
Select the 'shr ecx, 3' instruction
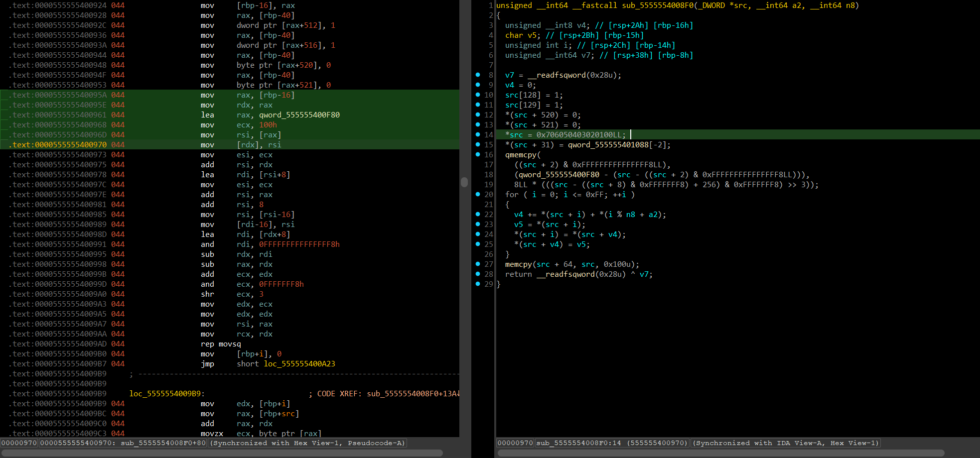(232, 294)
